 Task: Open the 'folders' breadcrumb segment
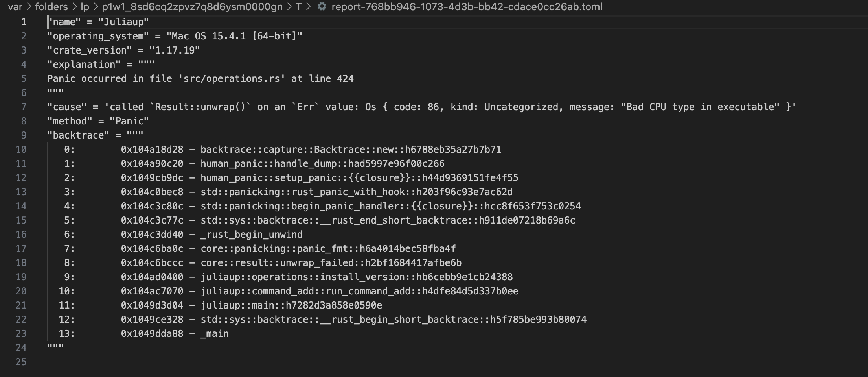tap(51, 7)
